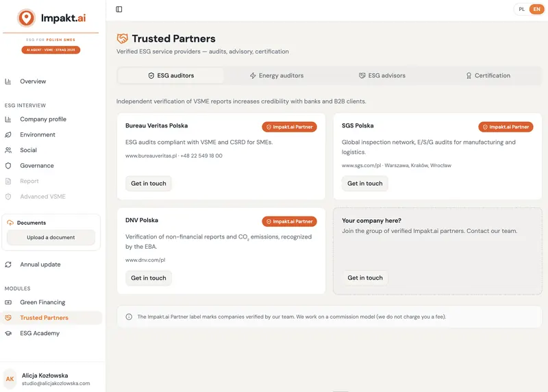This screenshot has width=548, height=392.
Task: Click the Social people icon
Action: coord(8,150)
